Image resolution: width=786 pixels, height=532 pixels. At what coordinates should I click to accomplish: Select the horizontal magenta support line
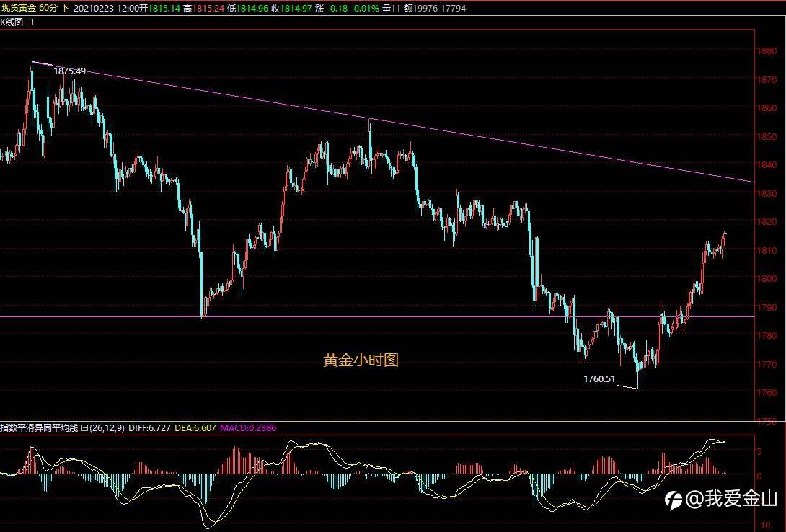tap(377, 316)
